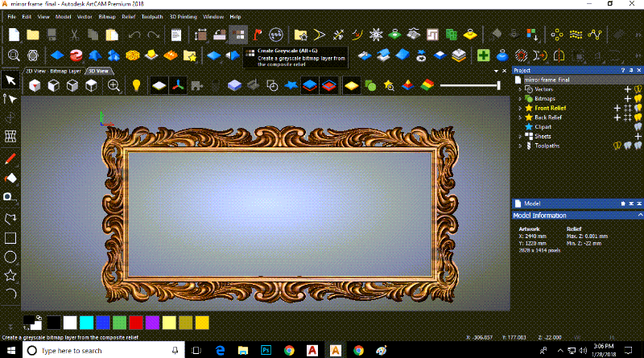The height and width of the screenshot is (358, 644).
Task: Select the arrow Select tool
Action: click(10, 80)
